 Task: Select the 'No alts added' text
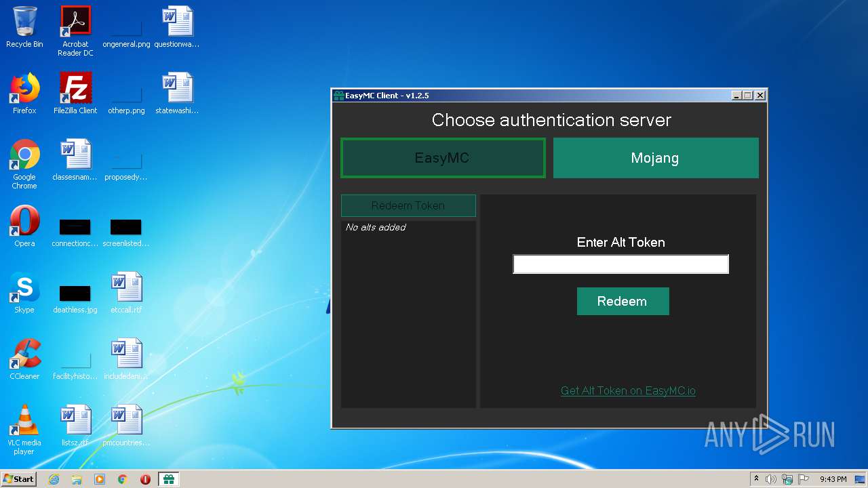pos(376,227)
